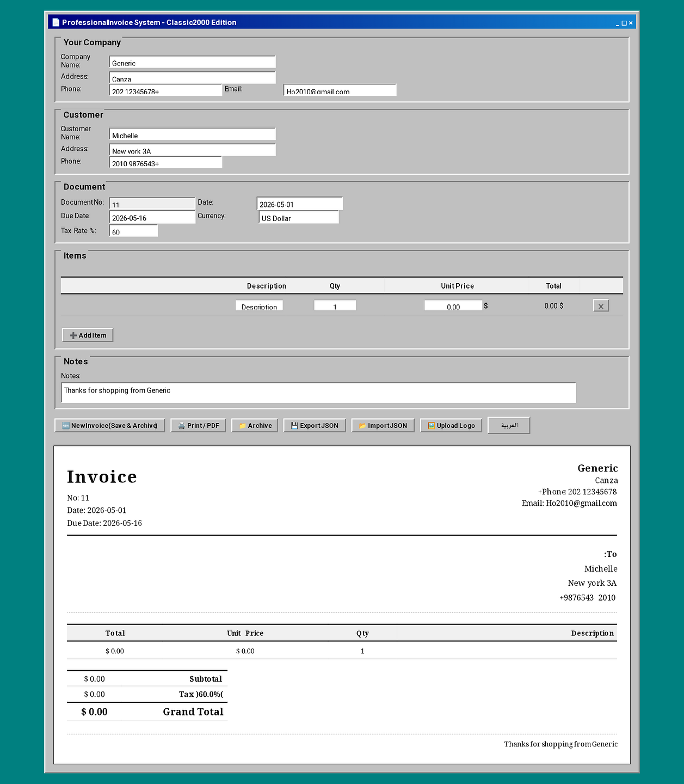Click the Grand Total label in the preview

point(193,712)
